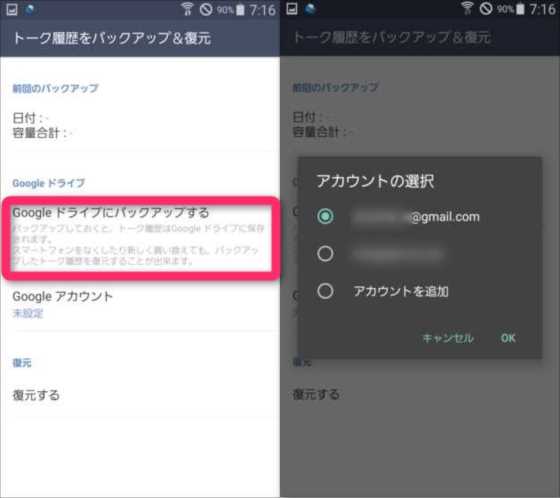Tap the battery icon in right status bar
The width and height of the screenshot is (560, 498).
[520, 9]
